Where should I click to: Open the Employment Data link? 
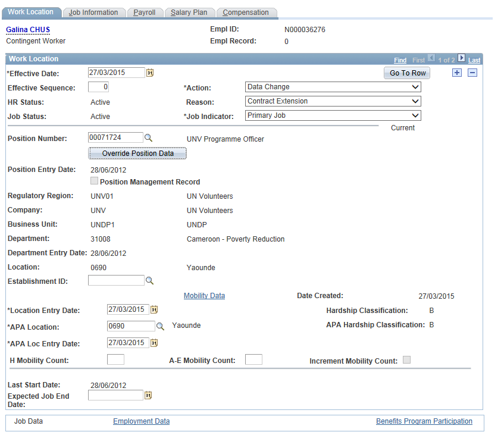[x=142, y=421]
